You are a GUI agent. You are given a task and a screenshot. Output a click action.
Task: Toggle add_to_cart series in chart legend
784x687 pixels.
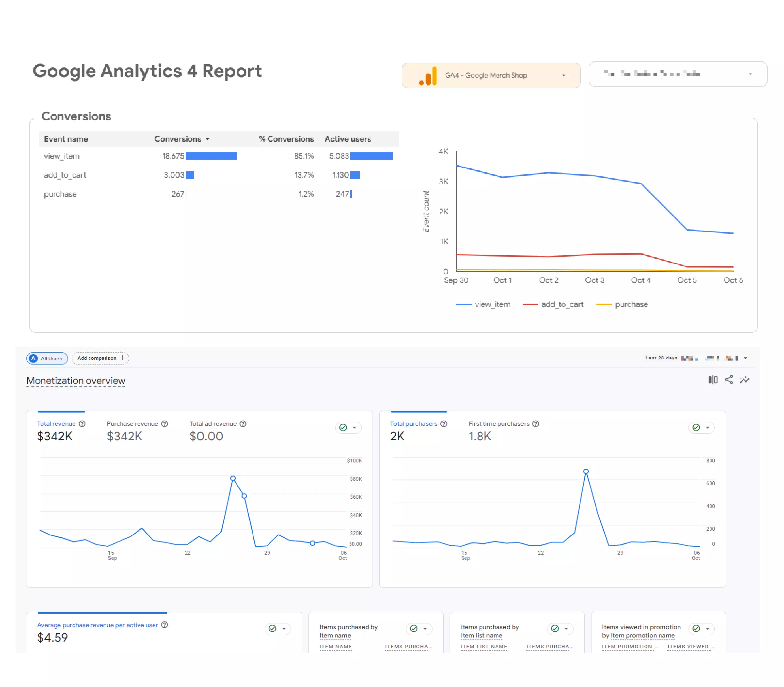[553, 304]
